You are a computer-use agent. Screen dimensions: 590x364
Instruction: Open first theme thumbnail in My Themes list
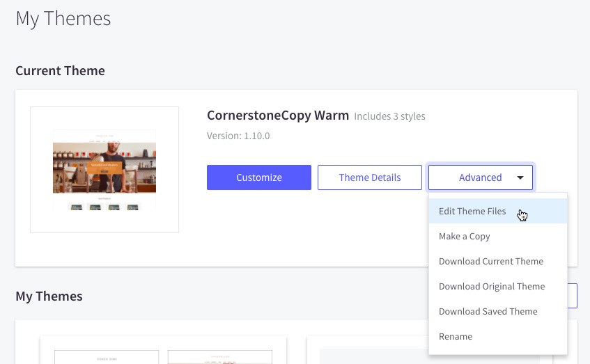click(x=106, y=357)
